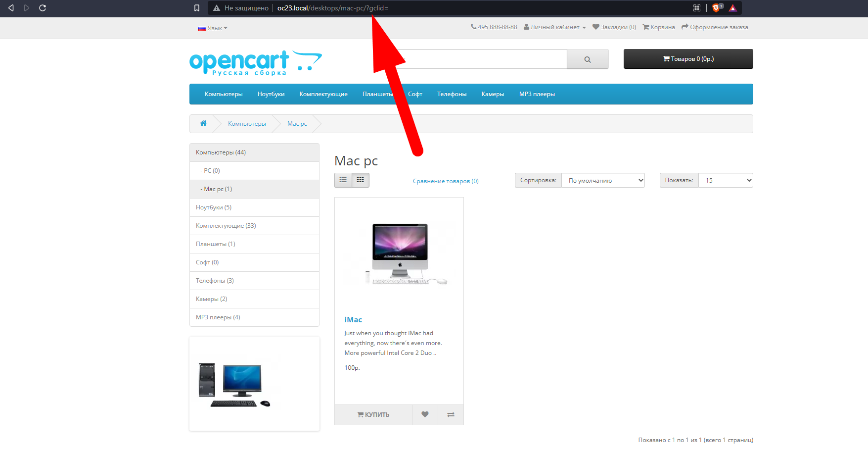Select Компьютеры (44) sidebar category
Screen dimensions: 868x451
click(254, 152)
